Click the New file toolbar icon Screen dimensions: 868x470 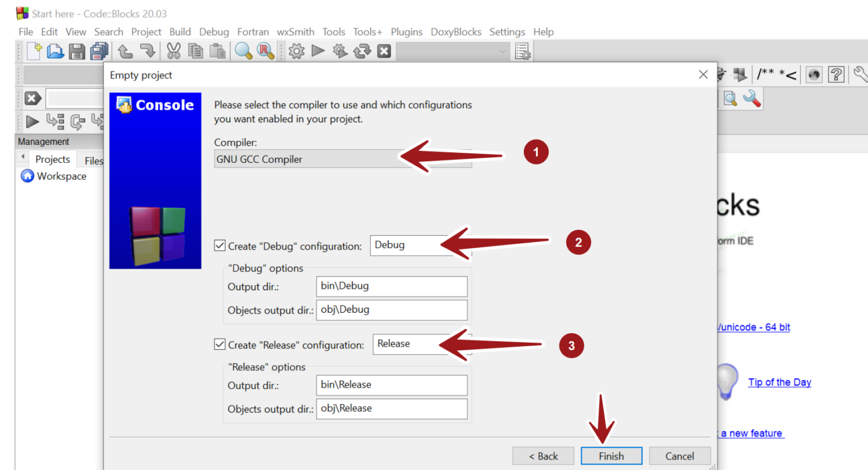[x=34, y=51]
